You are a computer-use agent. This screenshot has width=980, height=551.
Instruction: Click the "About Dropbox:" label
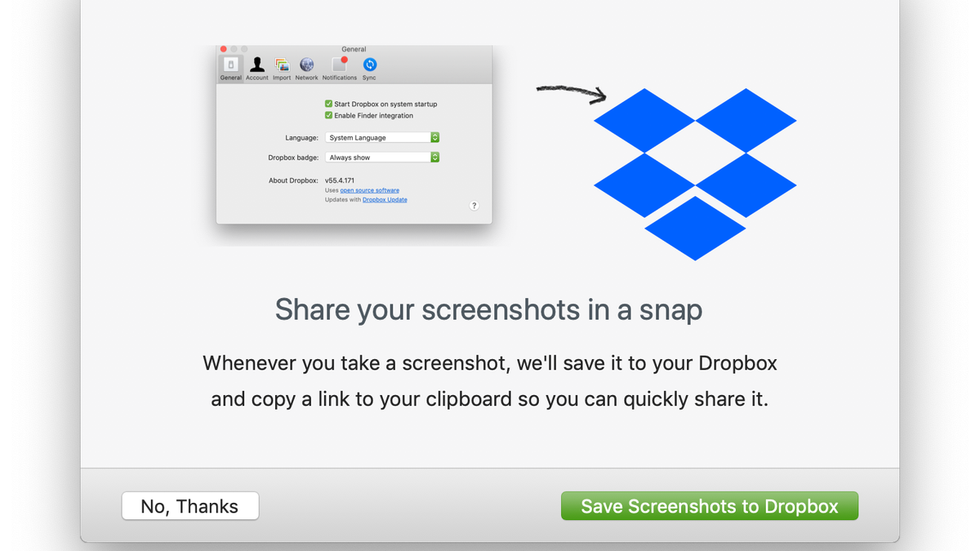(x=293, y=180)
